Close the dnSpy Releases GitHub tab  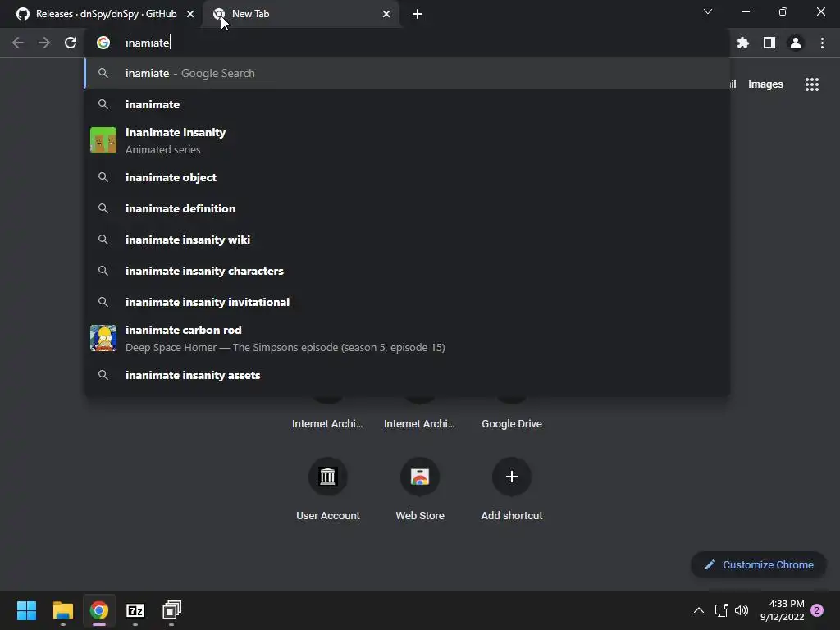(190, 14)
